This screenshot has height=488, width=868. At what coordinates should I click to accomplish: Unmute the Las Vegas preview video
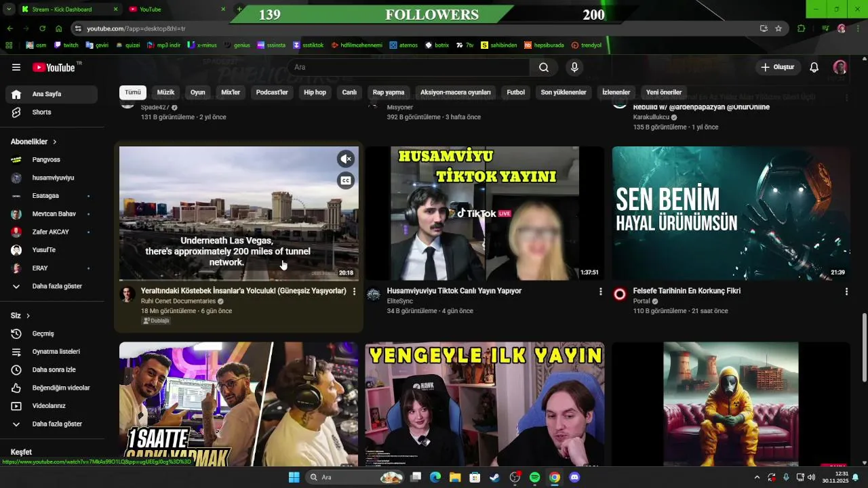click(346, 159)
